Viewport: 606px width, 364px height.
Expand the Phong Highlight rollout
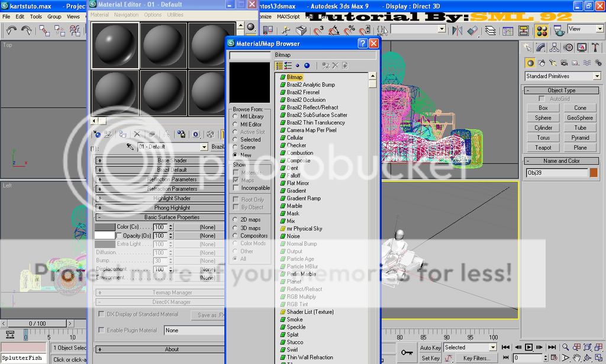[160, 208]
